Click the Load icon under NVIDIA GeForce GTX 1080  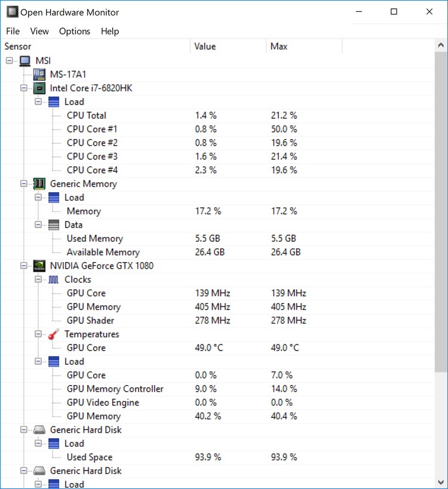pos(54,361)
